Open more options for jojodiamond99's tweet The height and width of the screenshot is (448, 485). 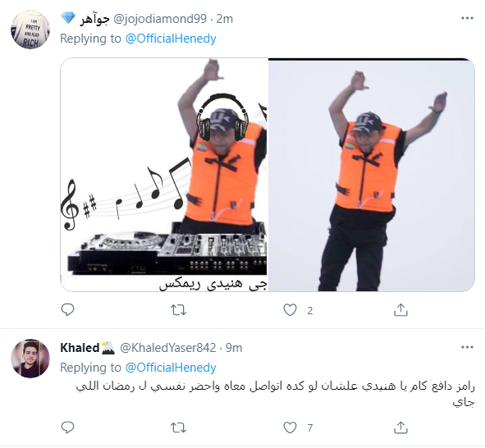[x=467, y=19]
